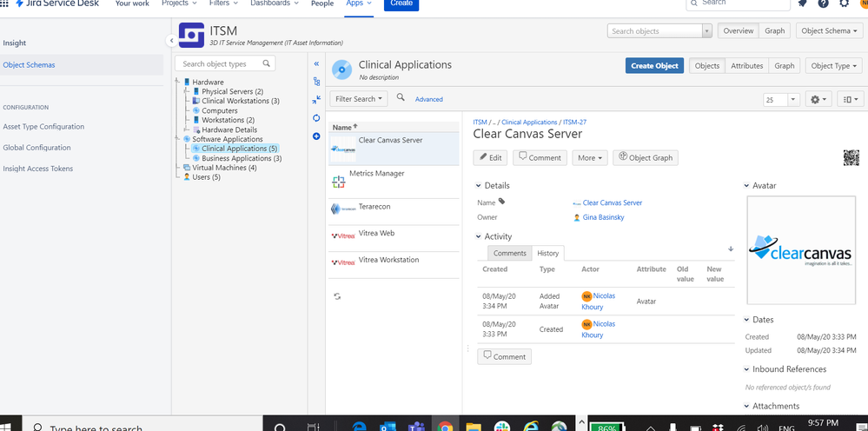The height and width of the screenshot is (431, 868).
Task: Click the Advanced search link
Action: [429, 99]
